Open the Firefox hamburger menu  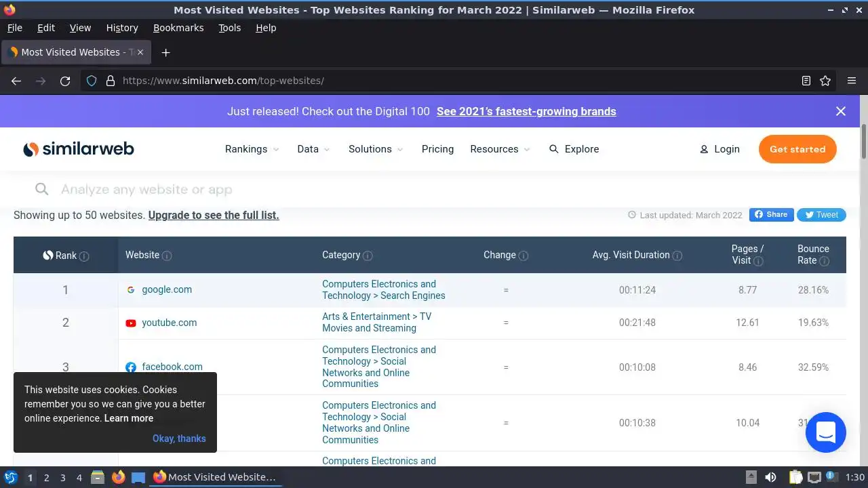click(x=852, y=81)
